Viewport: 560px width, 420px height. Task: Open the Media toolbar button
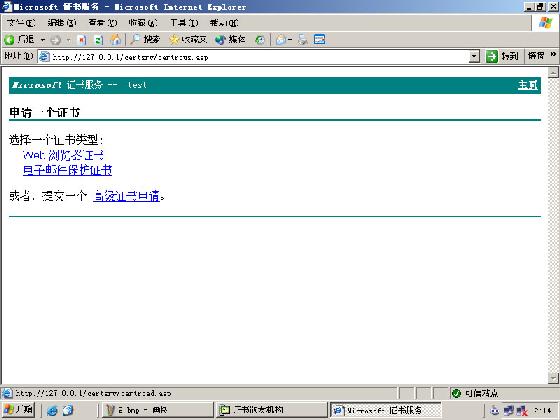230,40
